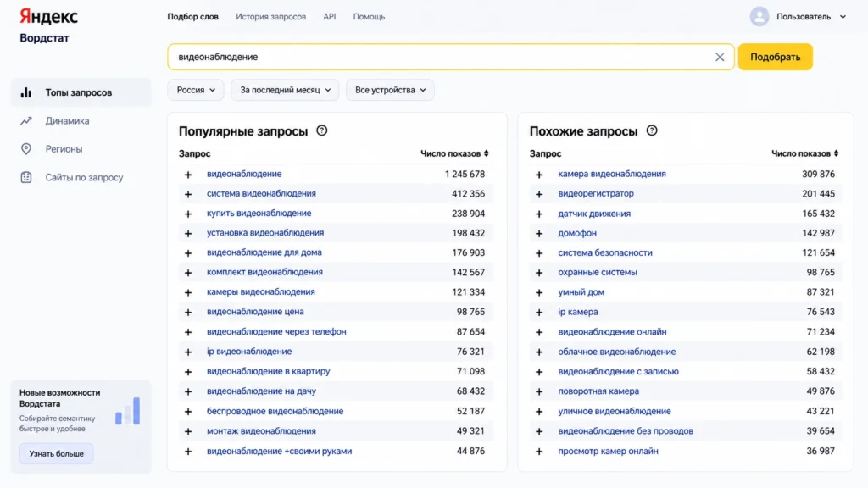Open 'охранные системы' query link

(598, 272)
